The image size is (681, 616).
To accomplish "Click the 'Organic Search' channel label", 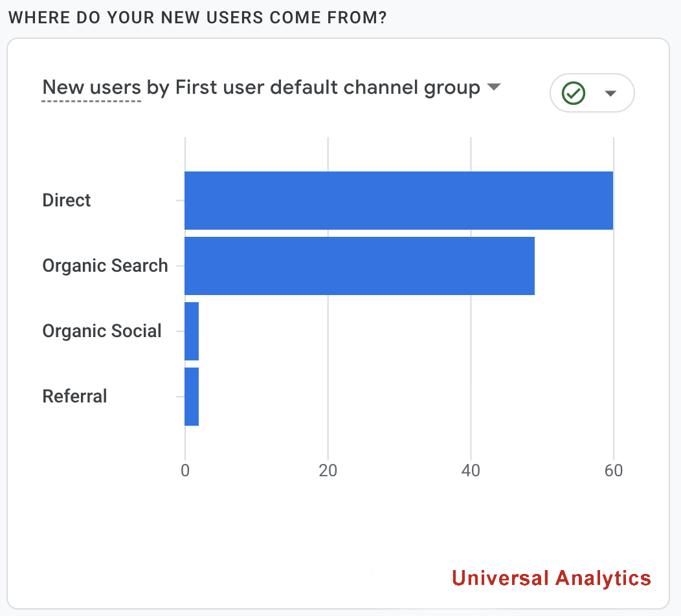I will 105,266.
